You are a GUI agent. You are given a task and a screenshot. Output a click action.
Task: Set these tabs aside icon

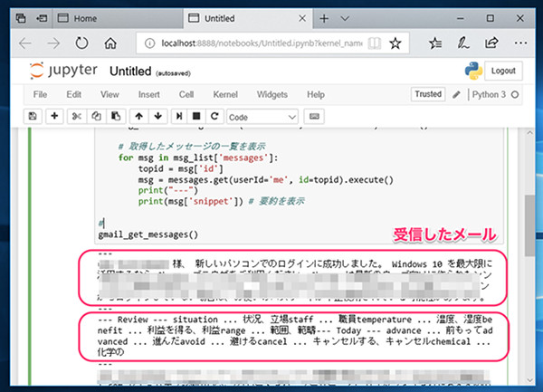[x=42, y=18]
